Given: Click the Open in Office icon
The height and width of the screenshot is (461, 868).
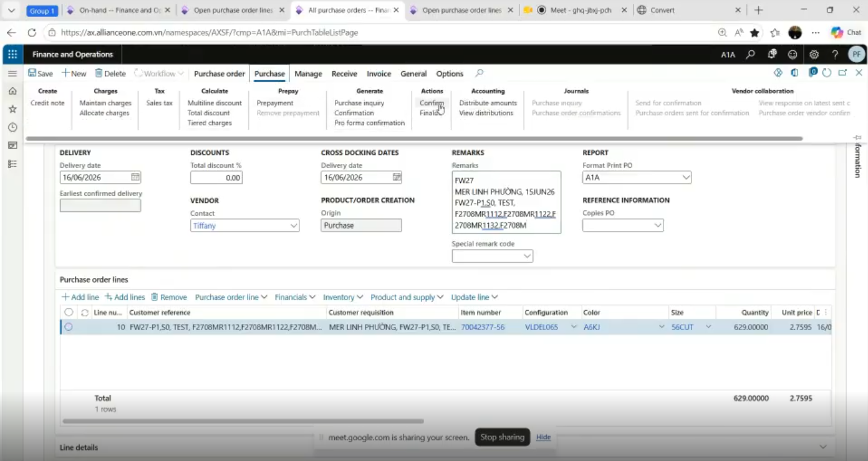Looking at the screenshot, I should [x=794, y=73].
